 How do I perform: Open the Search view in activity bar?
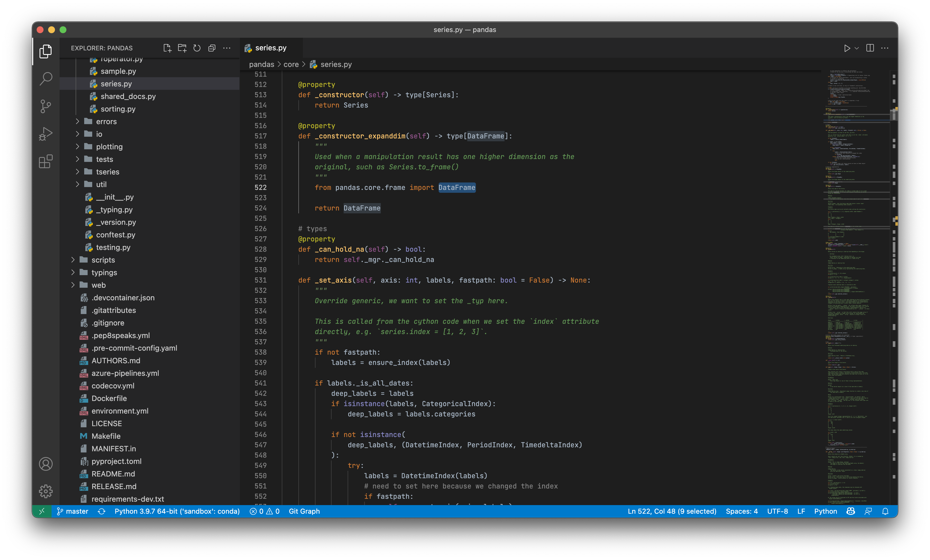click(46, 79)
